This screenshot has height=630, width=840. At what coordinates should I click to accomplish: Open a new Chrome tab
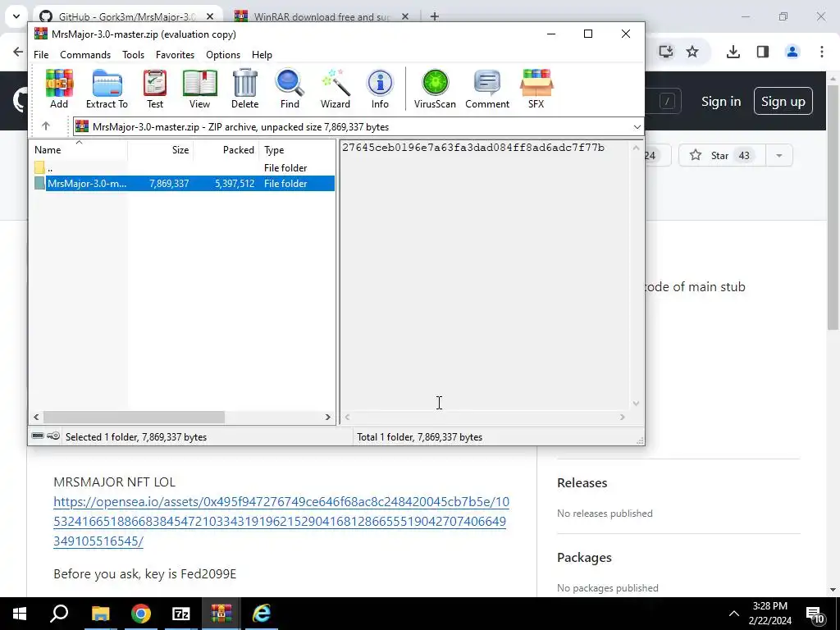click(435, 16)
